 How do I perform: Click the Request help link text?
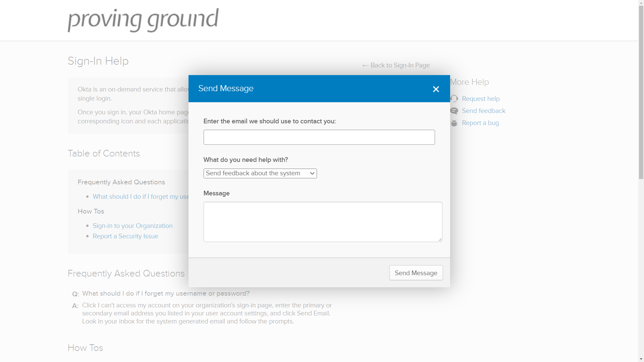pyautogui.click(x=481, y=99)
